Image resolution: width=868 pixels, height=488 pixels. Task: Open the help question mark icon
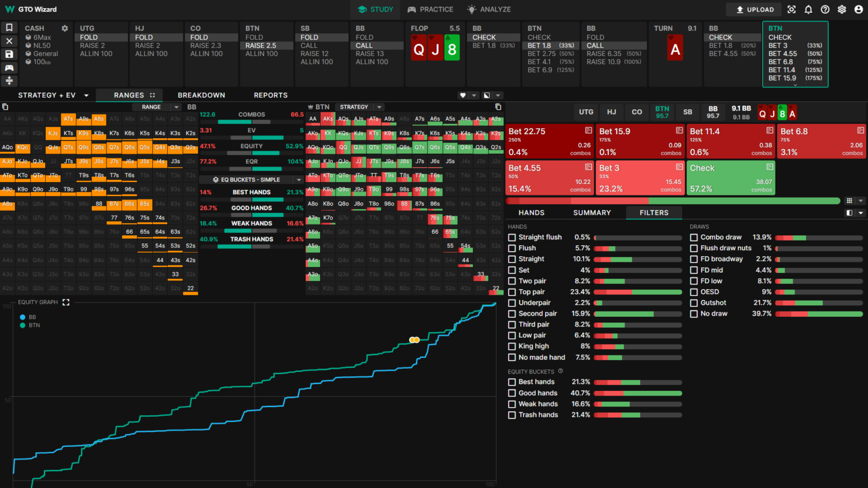[825, 9]
